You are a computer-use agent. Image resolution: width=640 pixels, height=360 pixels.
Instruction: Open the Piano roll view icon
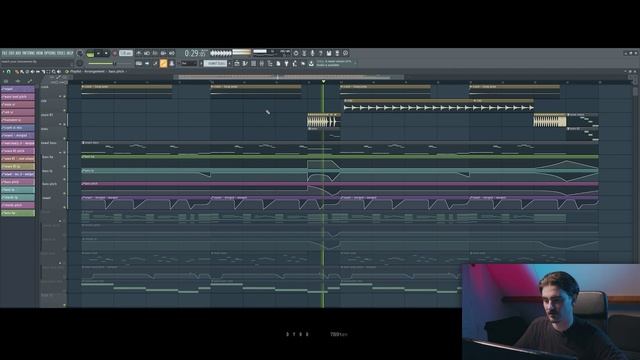pyautogui.click(x=245, y=64)
